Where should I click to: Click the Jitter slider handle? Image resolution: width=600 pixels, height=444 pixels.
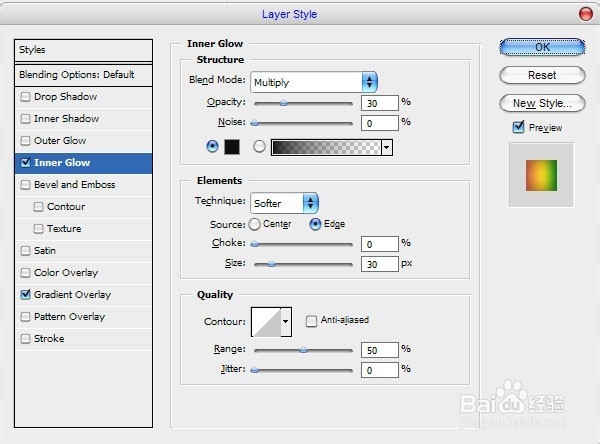click(254, 370)
